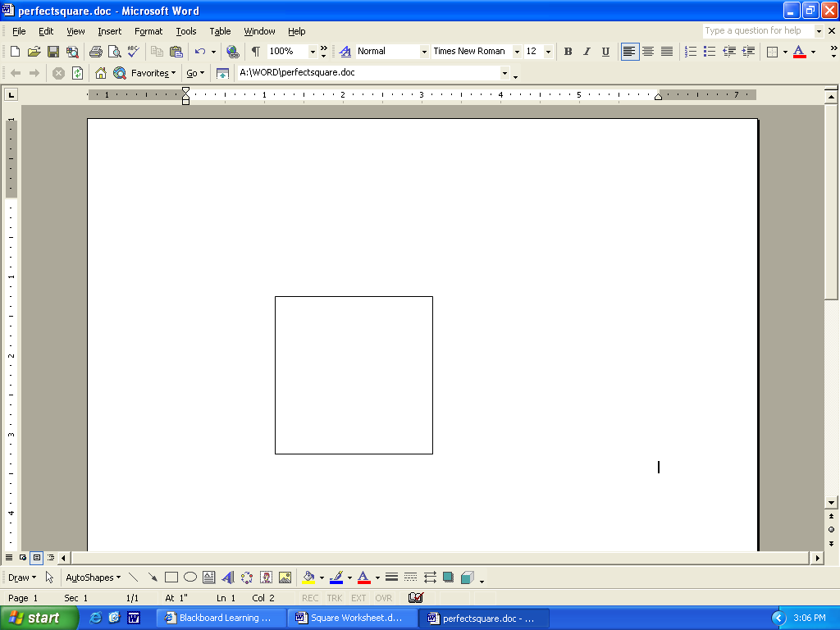Click the Bullets list icon
The height and width of the screenshot is (630, 840).
[710, 52]
